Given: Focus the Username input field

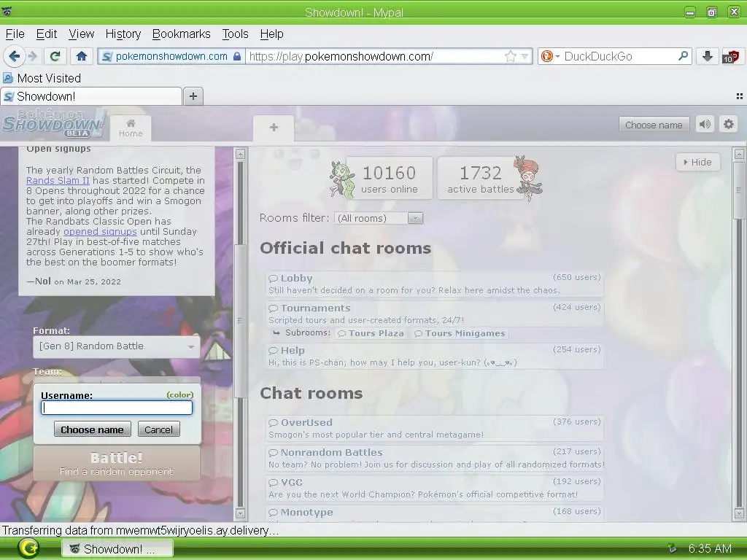Looking at the screenshot, I should pyautogui.click(x=117, y=408).
